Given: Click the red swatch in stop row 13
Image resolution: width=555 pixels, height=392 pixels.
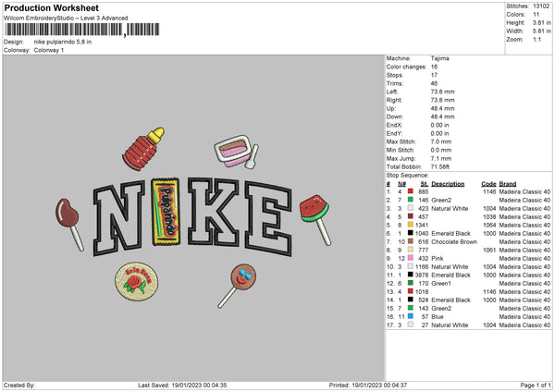Looking at the screenshot, I should 410,291.
